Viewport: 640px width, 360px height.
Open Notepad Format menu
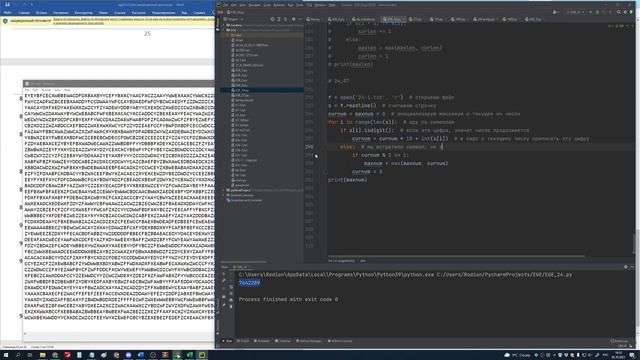46,90
